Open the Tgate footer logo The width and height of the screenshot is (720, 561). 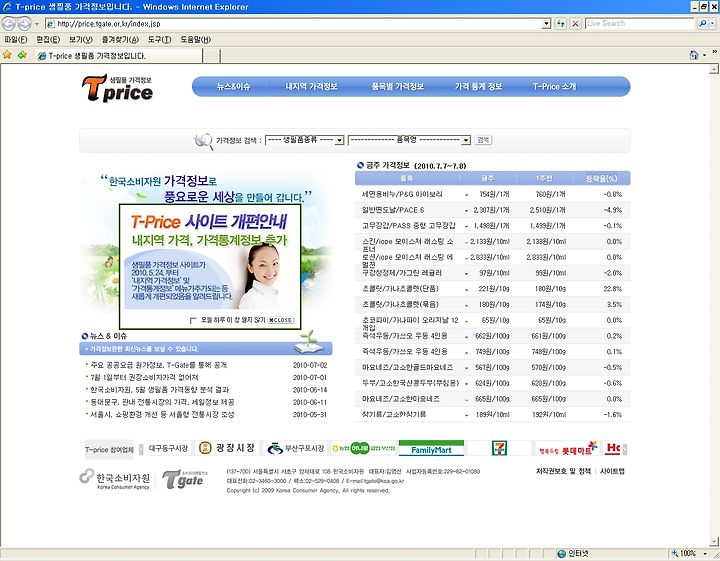click(185, 479)
